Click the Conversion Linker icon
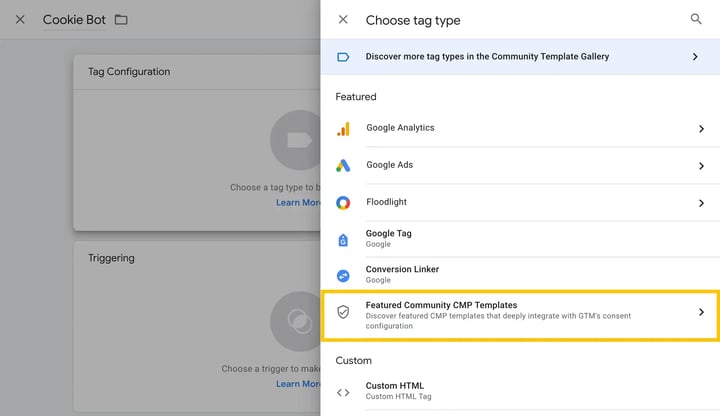This screenshot has width=720, height=416. [343, 275]
